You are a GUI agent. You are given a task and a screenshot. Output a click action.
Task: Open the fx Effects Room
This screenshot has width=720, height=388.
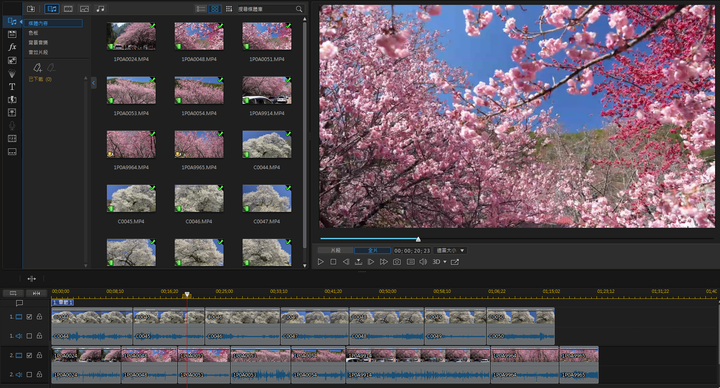click(12, 47)
